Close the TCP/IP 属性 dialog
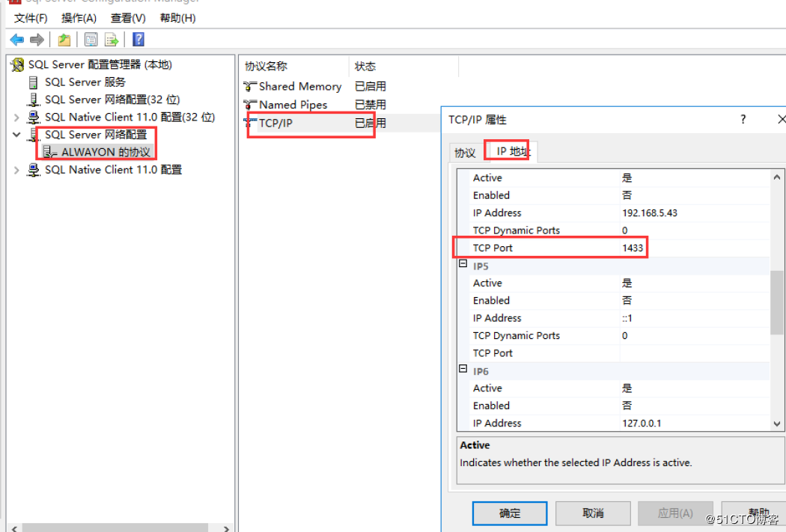 (x=781, y=119)
